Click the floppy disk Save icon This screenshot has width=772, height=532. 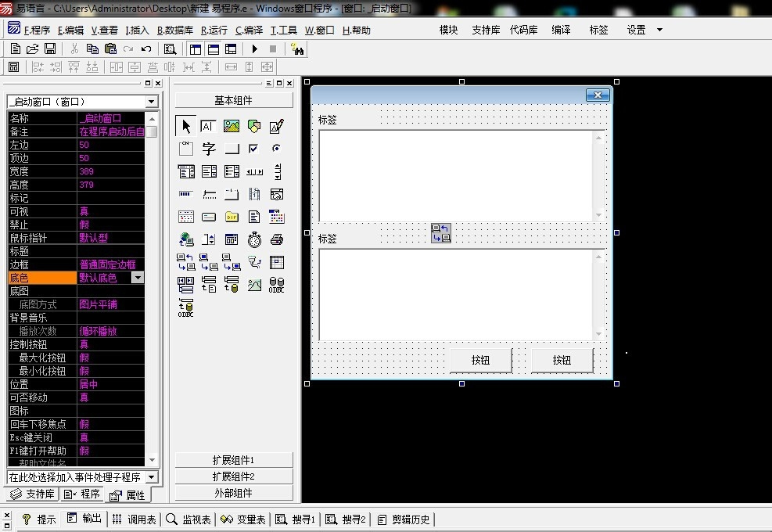click(x=50, y=49)
